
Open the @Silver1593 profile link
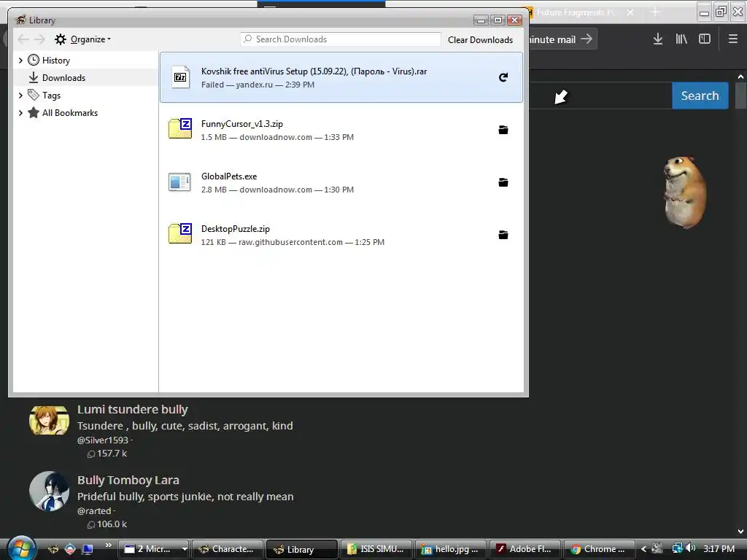point(103,440)
